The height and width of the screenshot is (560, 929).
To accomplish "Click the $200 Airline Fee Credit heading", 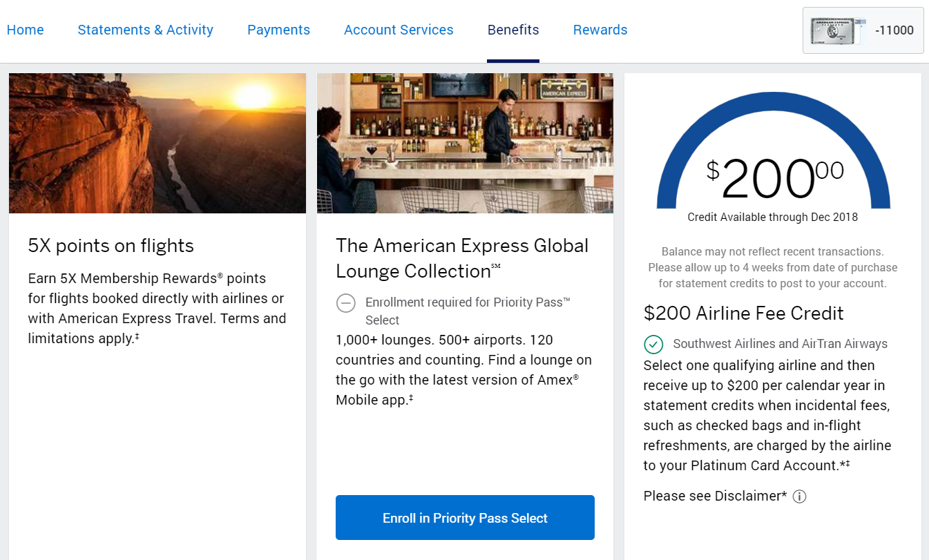I will (743, 313).
